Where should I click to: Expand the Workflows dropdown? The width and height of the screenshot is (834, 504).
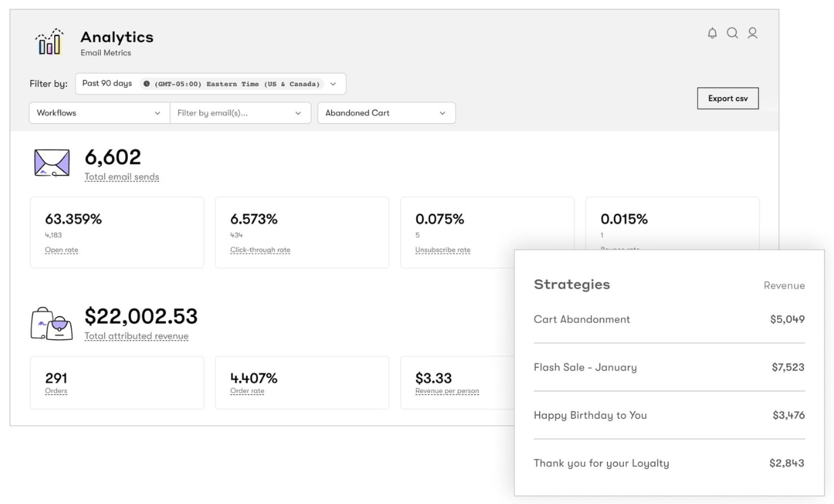pyautogui.click(x=98, y=112)
